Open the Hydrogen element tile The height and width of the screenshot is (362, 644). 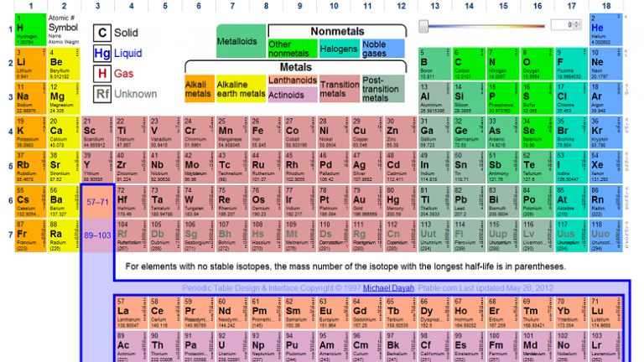click(x=31, y=29)
